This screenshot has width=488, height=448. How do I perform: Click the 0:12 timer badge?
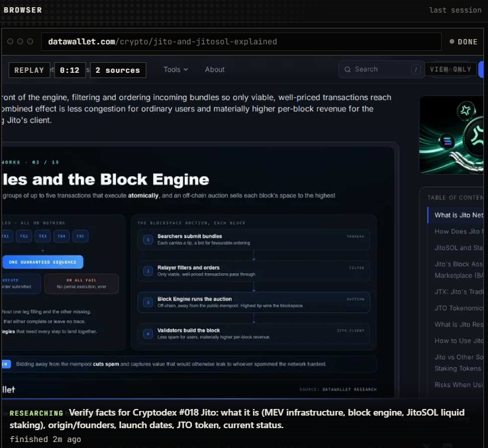tap(70, 70)
